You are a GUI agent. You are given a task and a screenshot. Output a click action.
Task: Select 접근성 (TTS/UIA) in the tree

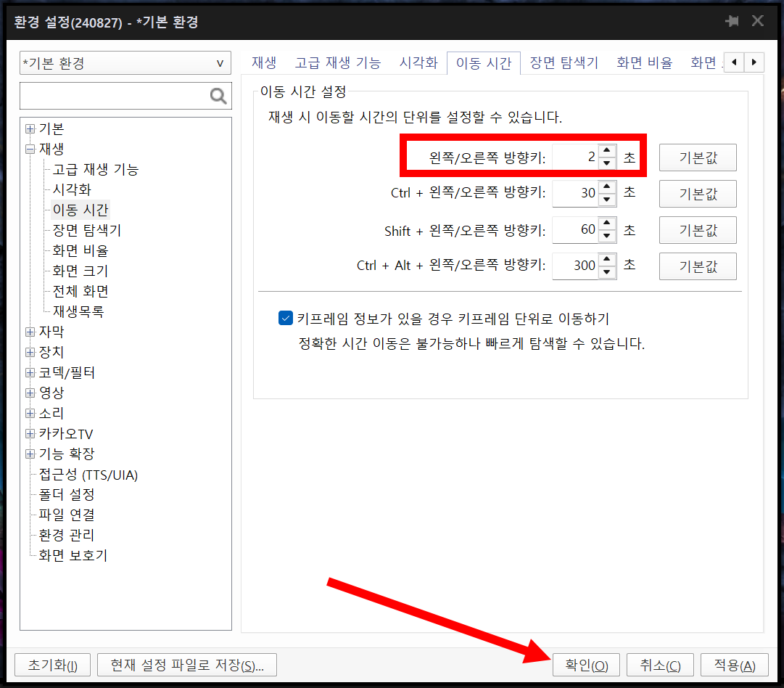(x=88, y=475)
